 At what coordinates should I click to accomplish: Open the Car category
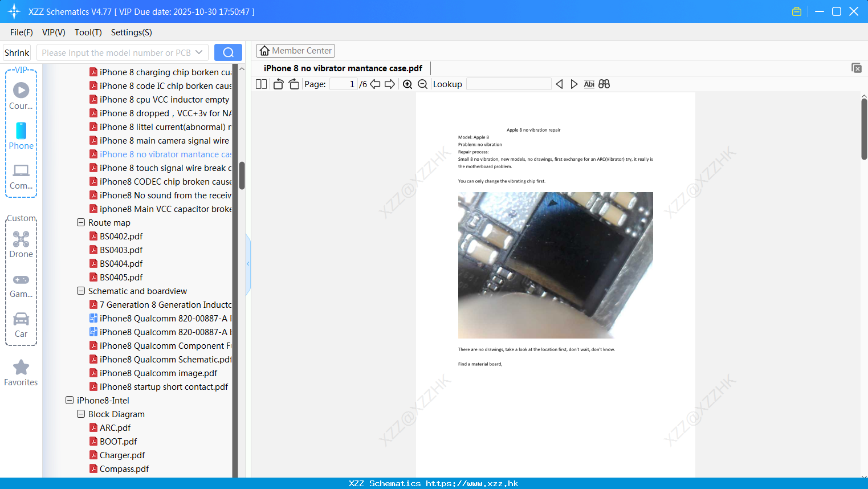pyautogui.click(x=21, y=325)
